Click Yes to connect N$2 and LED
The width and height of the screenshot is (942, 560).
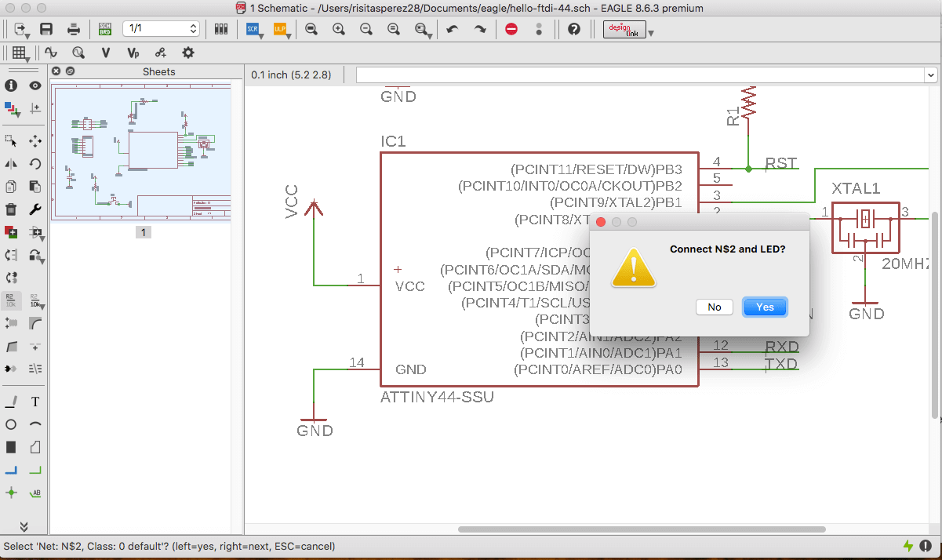coord(765,307)
